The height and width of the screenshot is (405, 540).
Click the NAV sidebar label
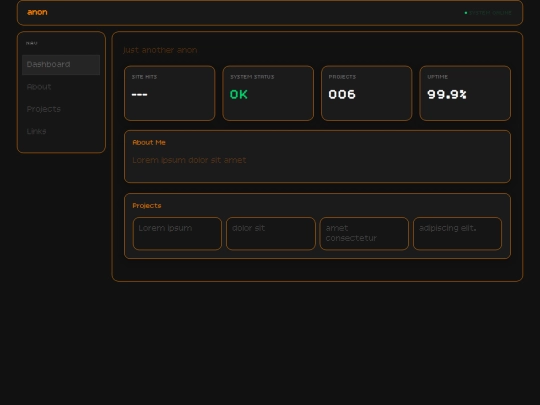(32, 43)
